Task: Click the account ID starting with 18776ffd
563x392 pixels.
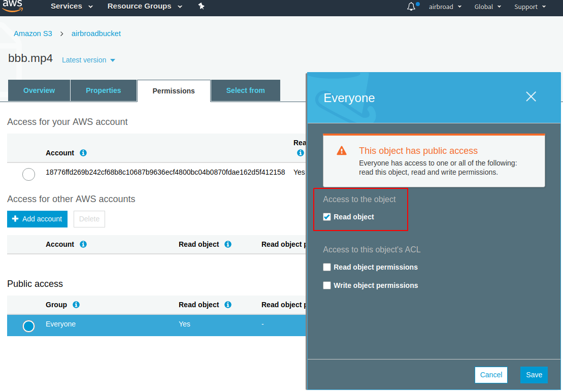Action: coord(165,172)
